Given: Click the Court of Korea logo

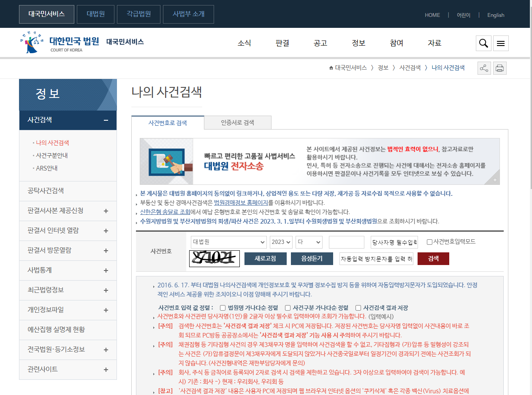Looking at the screenshot, I should click(x=58, y=42).
